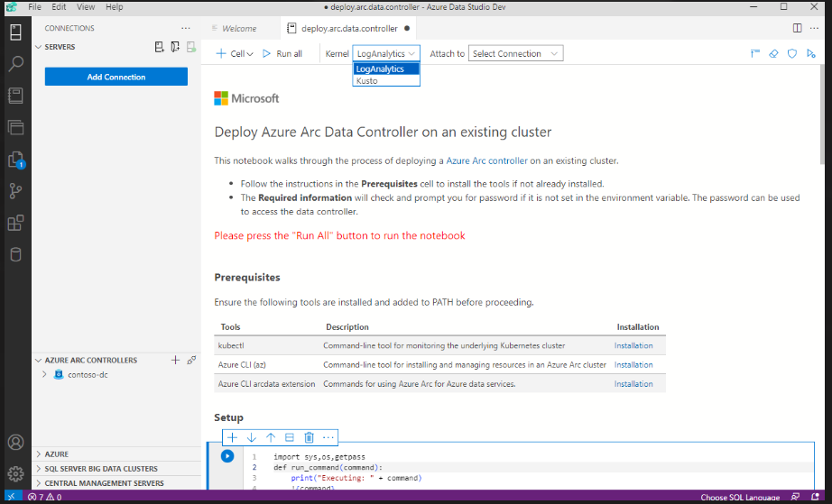Move cell down with arrow
Screen dimensions: 832x504
(x=252, y=438)
